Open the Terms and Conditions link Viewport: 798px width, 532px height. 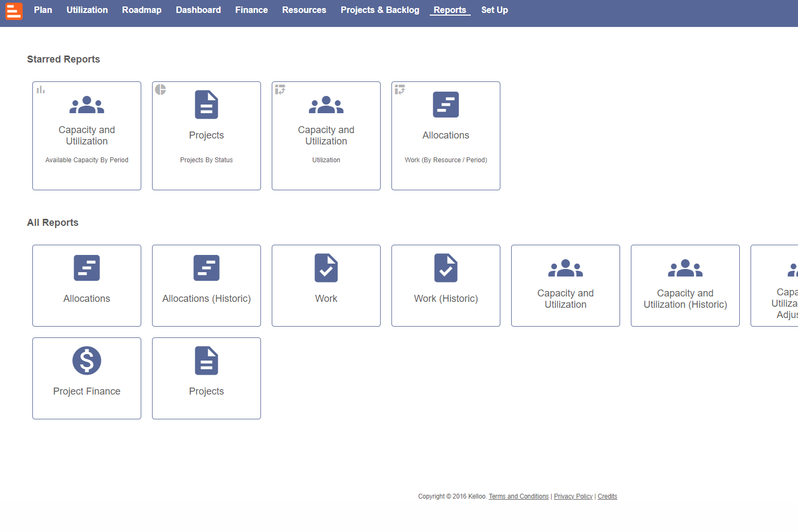519,496
